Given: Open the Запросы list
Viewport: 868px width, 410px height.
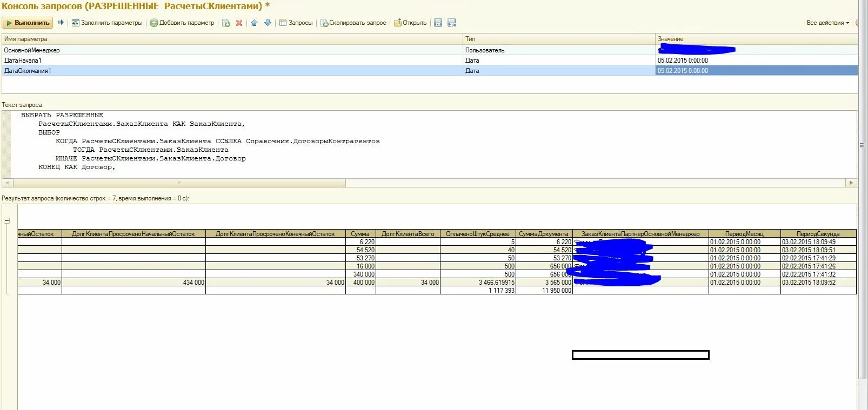Looking at the screenshot, I should pyautogui.click(x=296, y=23).
